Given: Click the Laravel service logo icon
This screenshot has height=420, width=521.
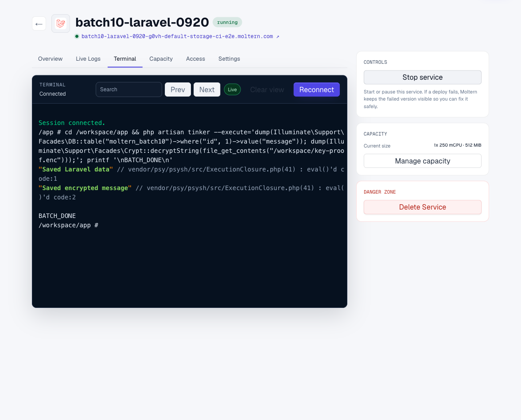Looking at the screenshot, I should pyautogui.click(x=60, y=23).
